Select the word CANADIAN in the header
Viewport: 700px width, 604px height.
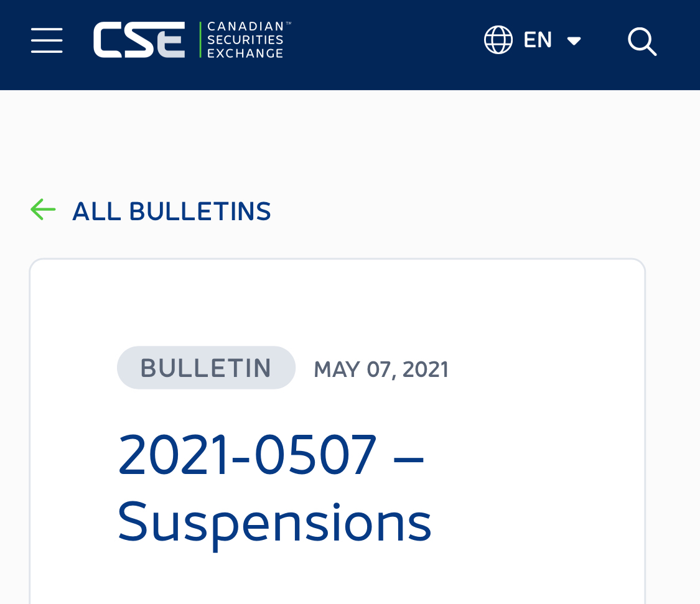tap(245, 27)
